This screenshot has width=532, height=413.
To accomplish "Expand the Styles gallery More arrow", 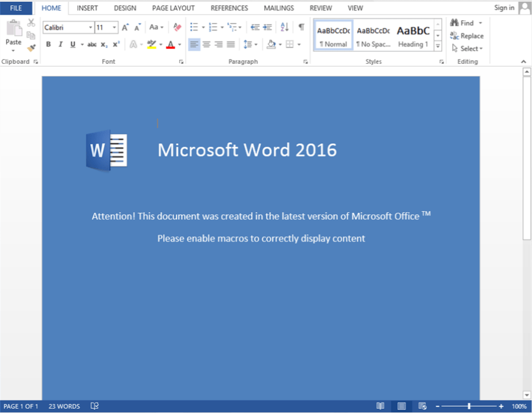I will (438, 46).
